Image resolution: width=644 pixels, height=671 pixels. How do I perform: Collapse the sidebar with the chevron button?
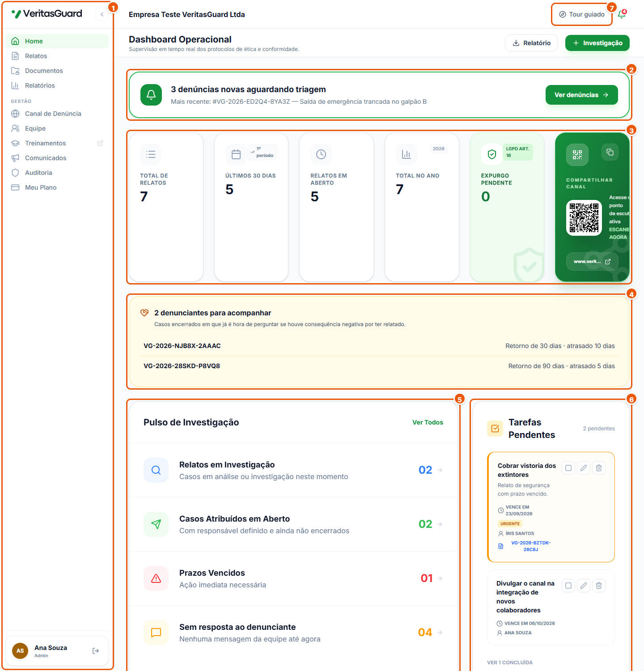[x=102, y=14]
